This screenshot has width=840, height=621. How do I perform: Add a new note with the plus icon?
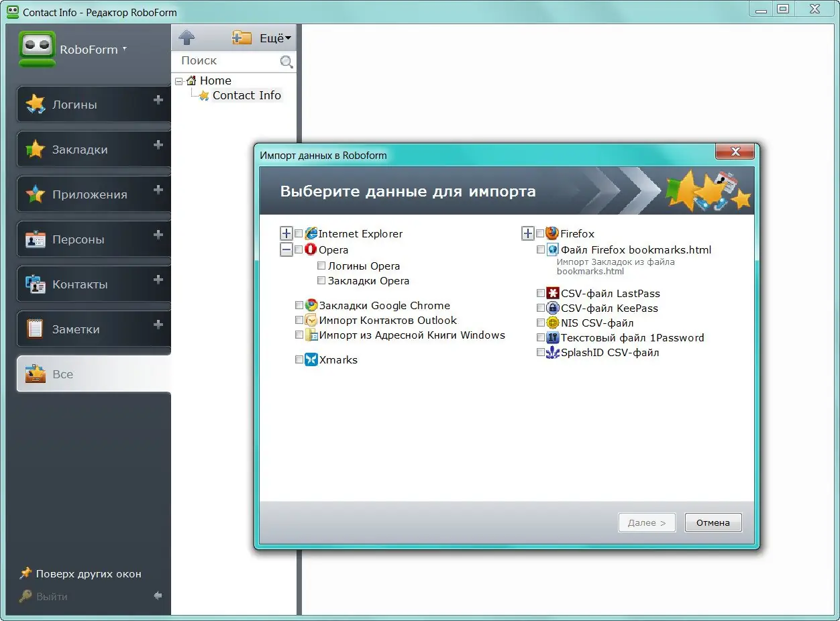[158, 325]
